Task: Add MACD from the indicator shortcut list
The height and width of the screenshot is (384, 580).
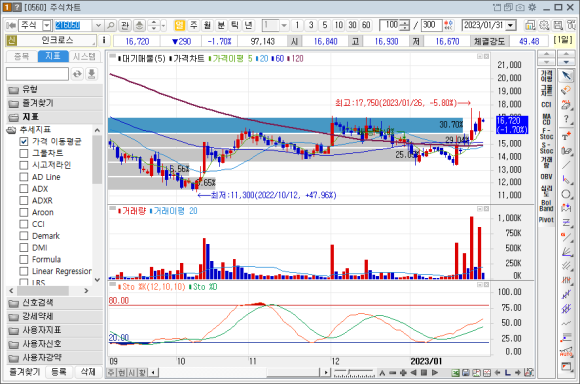Action: click(546, 119)
